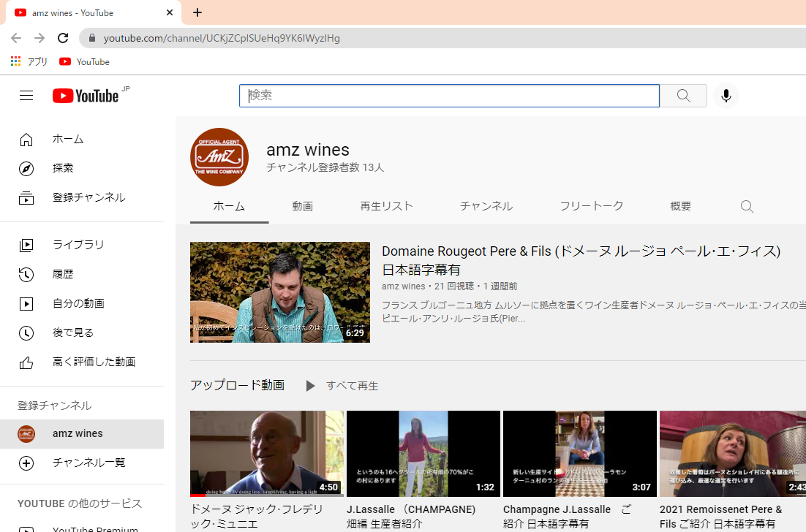Click すべて再生 play all button
This screenshot has width=806, height=532.
coord(342,386)
